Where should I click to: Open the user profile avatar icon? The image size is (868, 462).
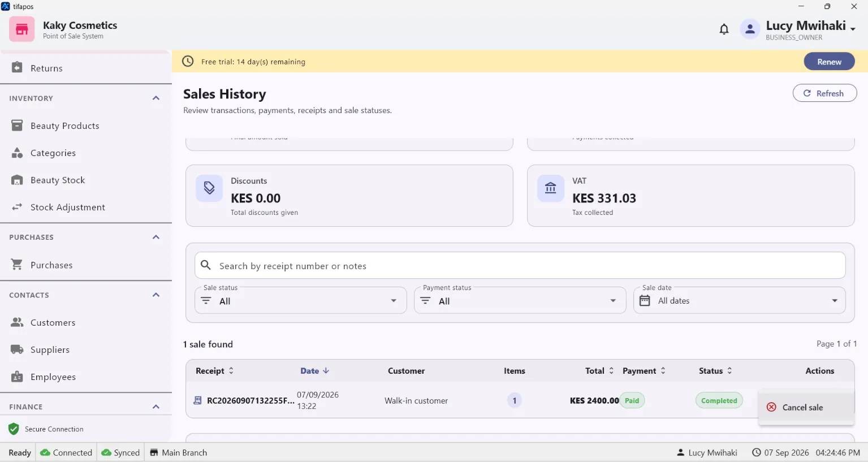click(x=750, y=29)
